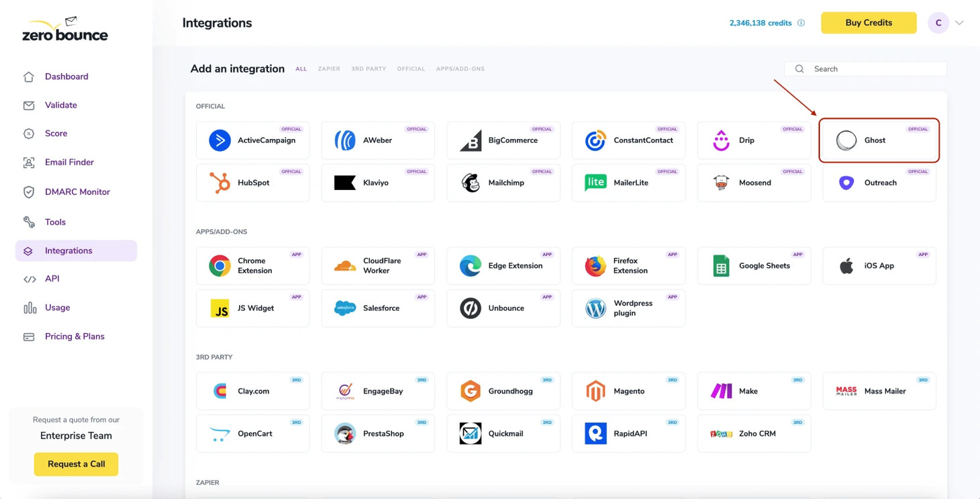Expand the account menu chevron

pos(959,22)
